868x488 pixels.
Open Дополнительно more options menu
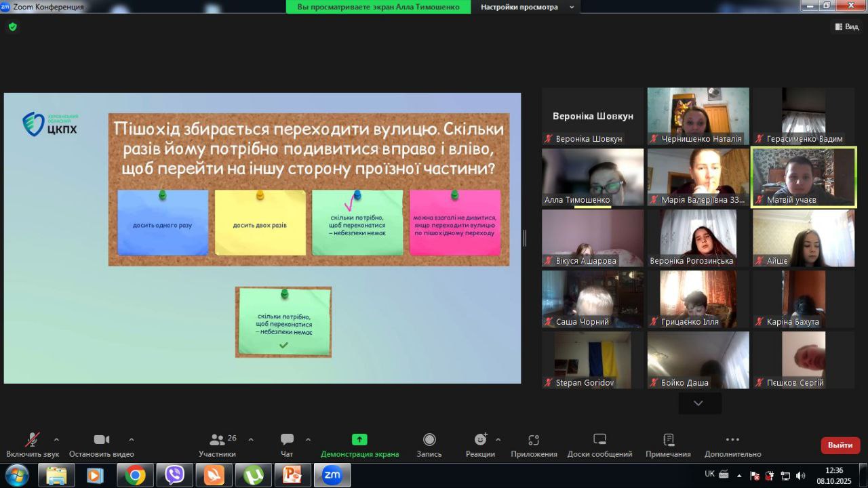pyautogui.click(x=732, y=440)
